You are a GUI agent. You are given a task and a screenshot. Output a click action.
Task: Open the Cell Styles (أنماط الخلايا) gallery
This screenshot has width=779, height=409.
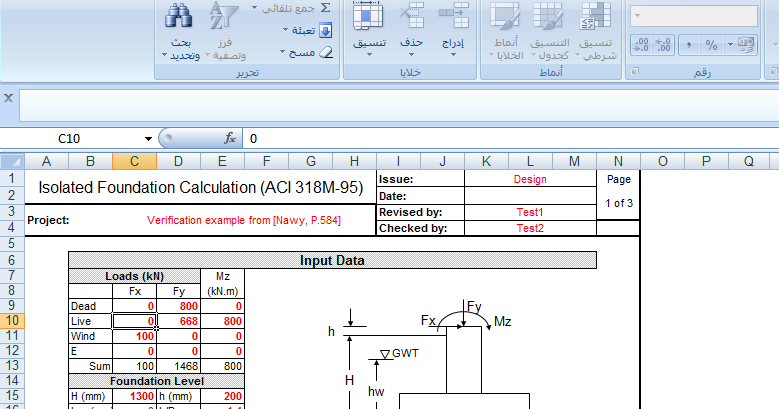pos(506,32)
